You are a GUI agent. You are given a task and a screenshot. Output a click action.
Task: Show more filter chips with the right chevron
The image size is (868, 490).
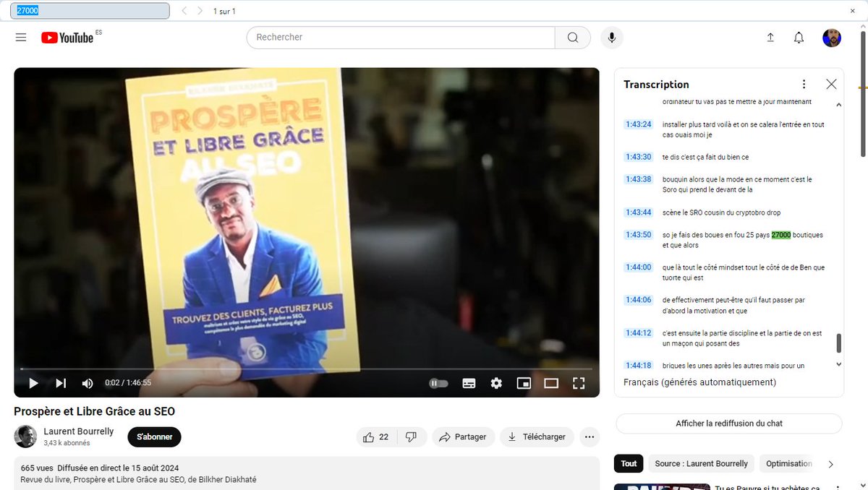pos(830,464)
